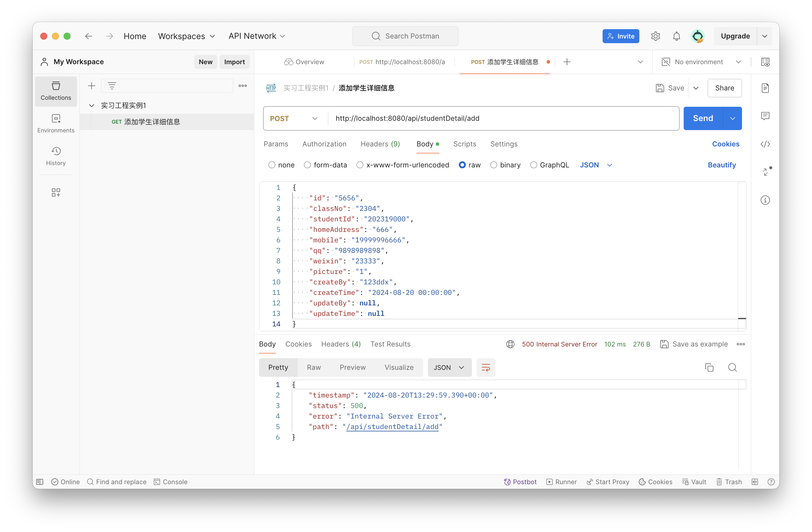Open response options three-dot menu
812x532 pixels.
click(x=741, y=344)
